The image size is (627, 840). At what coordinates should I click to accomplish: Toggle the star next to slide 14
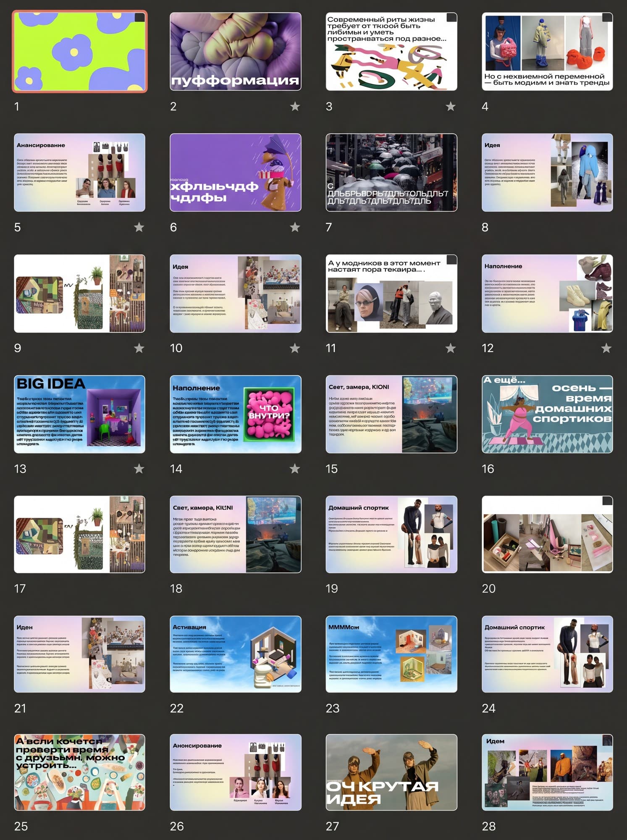click(295, 469)
